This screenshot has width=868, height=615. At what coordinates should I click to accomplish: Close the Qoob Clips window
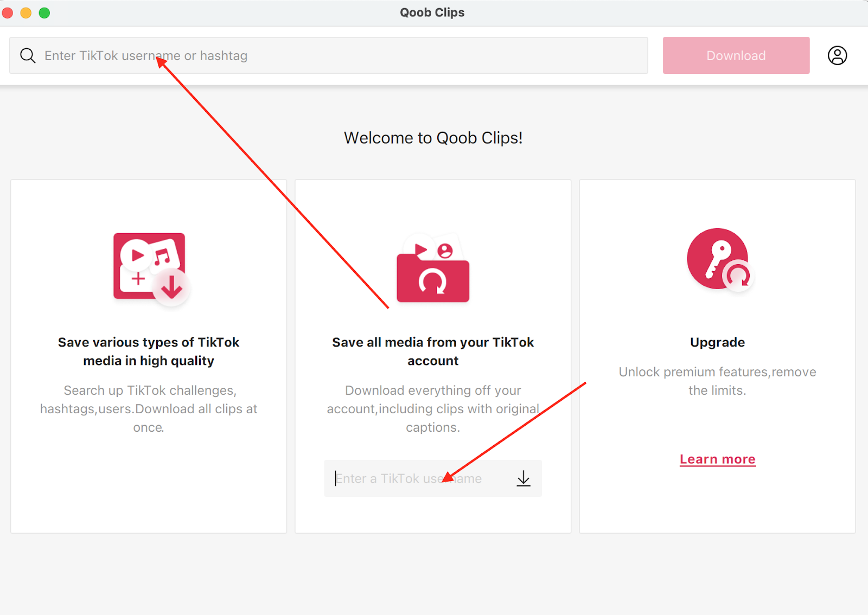[x=8, y=12]
